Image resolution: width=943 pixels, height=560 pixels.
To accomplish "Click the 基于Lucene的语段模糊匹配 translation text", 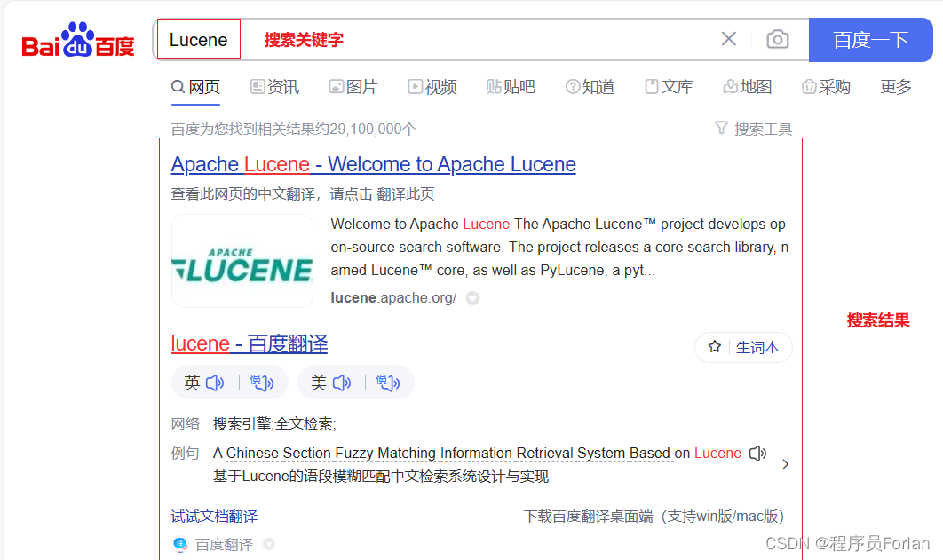I will coord(381,477).
